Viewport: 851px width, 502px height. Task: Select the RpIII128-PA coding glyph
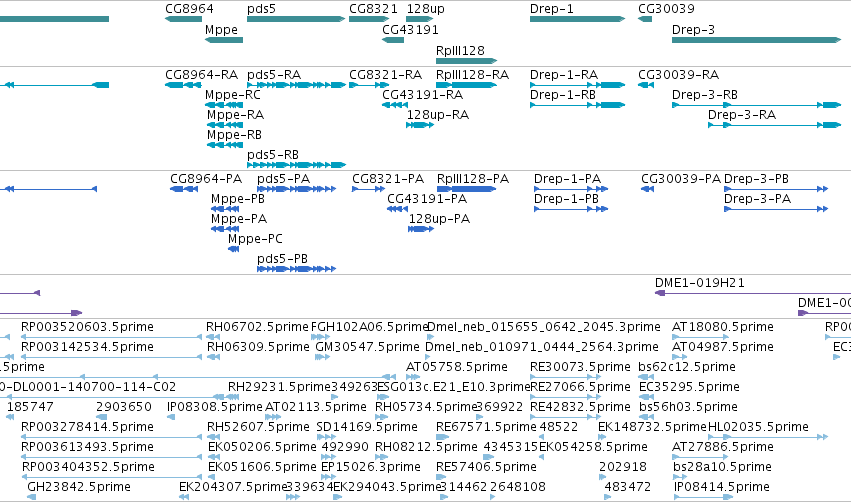pos(466,189)
